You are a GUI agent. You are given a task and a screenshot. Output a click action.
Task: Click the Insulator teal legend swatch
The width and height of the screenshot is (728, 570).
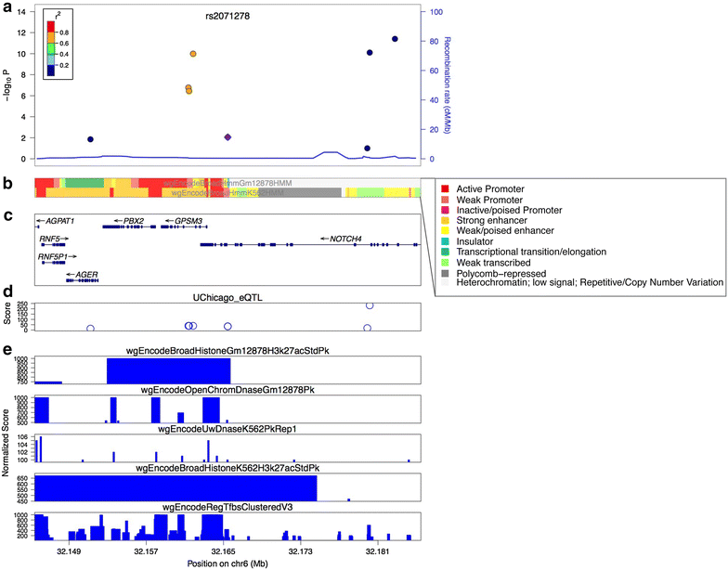coord(446,241)
